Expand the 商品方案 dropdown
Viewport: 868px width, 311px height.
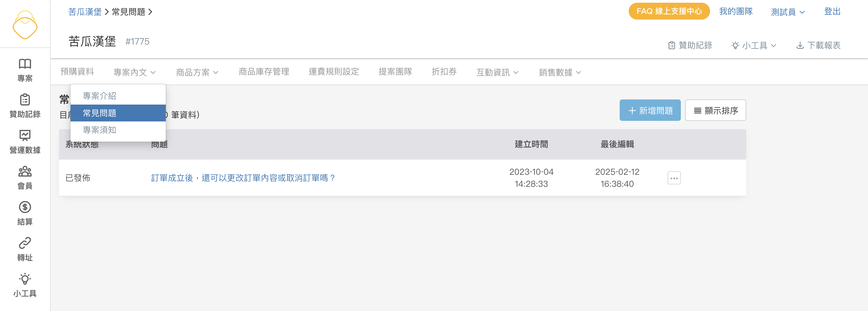(197, 72)
